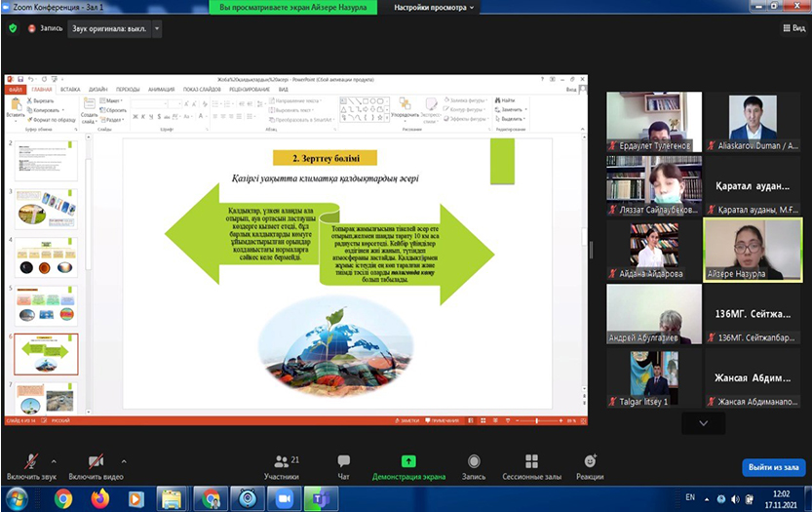The height and width of the screenshot is (512, 812).
Task: Open the Настройки просмотра dropdown
Action: click(x=434, y=7)
